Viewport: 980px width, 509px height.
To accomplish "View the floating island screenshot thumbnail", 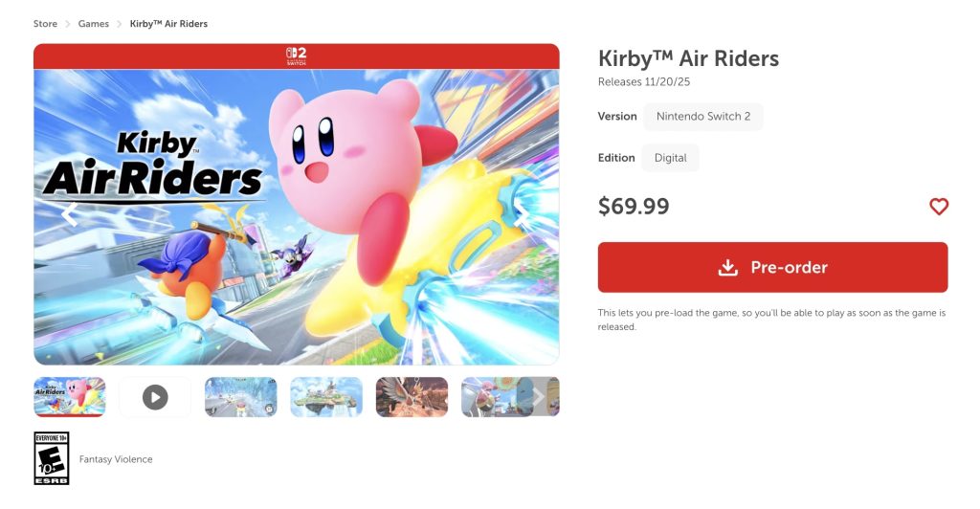I will click(x=326, y=397).
